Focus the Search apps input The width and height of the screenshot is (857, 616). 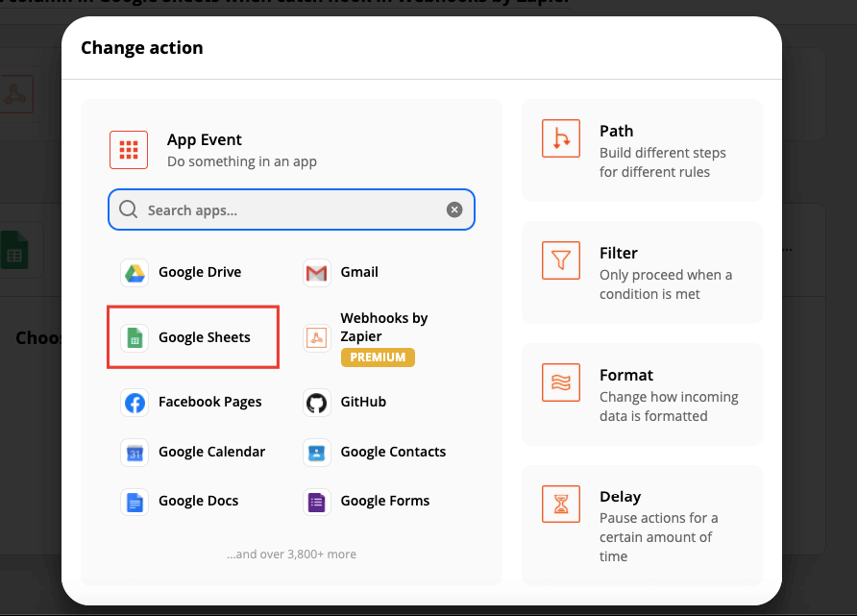pos(291,209)
